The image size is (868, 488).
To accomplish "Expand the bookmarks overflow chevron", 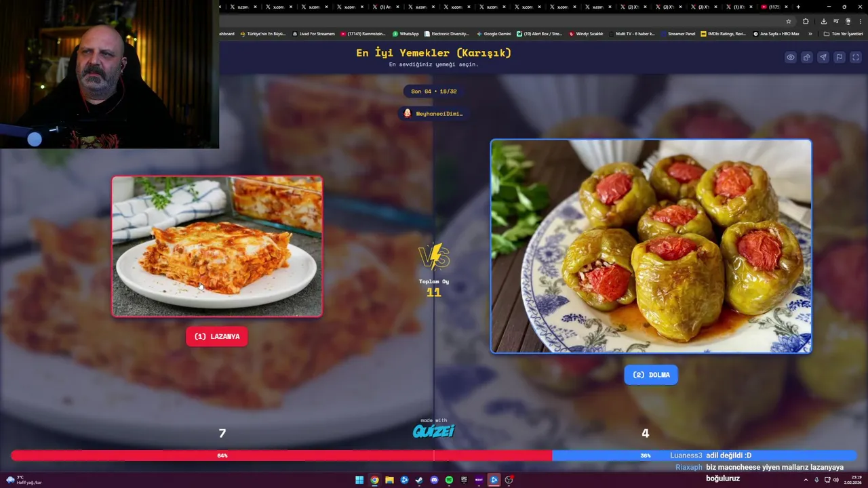I will click(x=810, y=33).
